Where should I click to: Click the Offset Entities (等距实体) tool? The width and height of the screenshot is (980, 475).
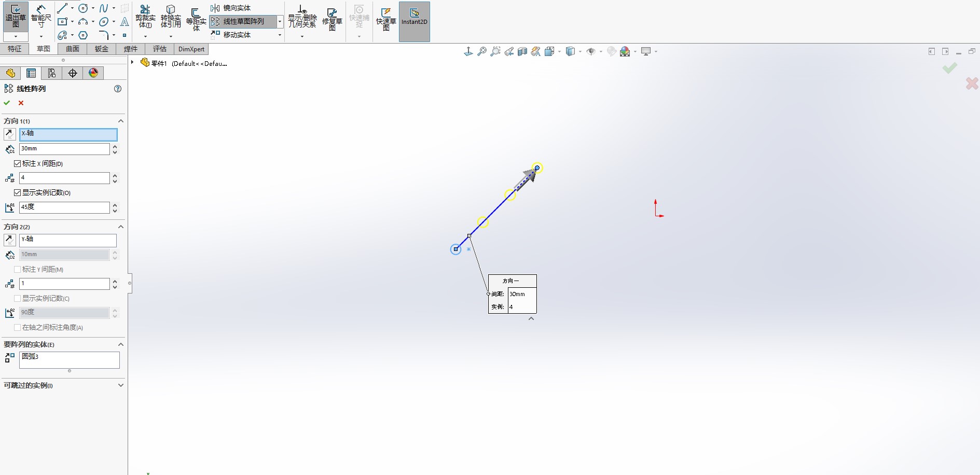[x=196, y=20]
